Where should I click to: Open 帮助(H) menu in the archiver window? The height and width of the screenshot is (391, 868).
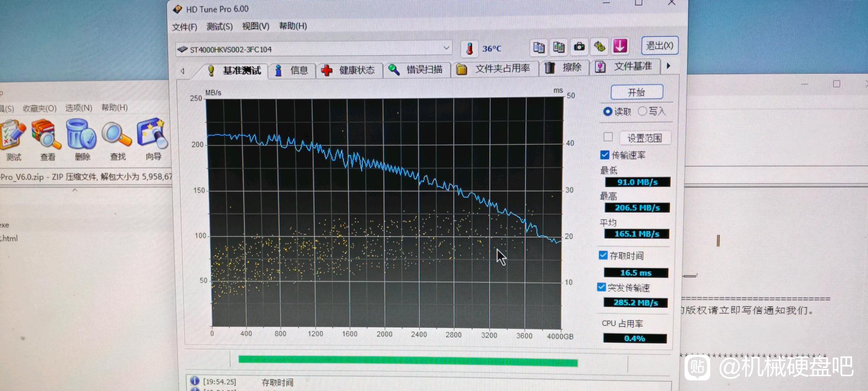115,107
